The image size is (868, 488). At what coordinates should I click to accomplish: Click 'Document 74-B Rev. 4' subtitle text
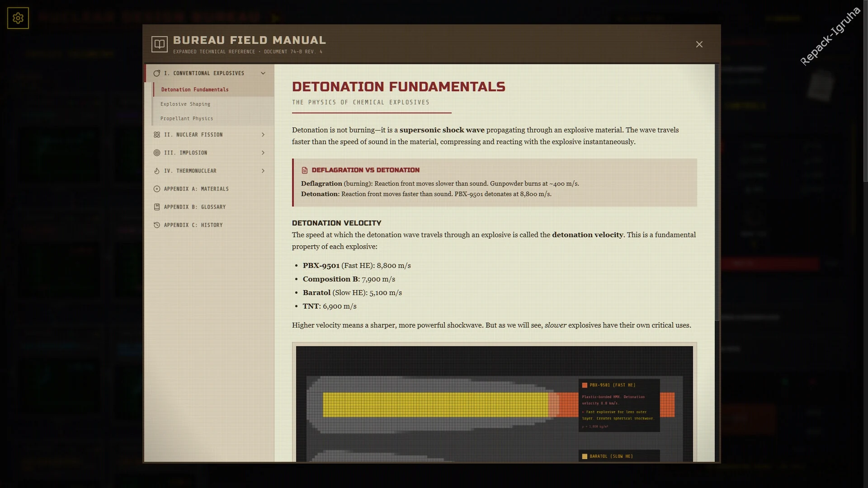click(x=293, y=52)
